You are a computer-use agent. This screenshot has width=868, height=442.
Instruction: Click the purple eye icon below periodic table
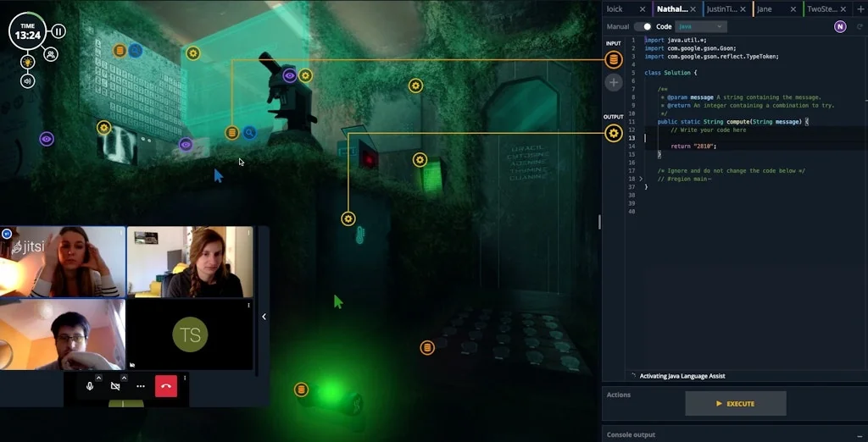[x=186, y=145]
